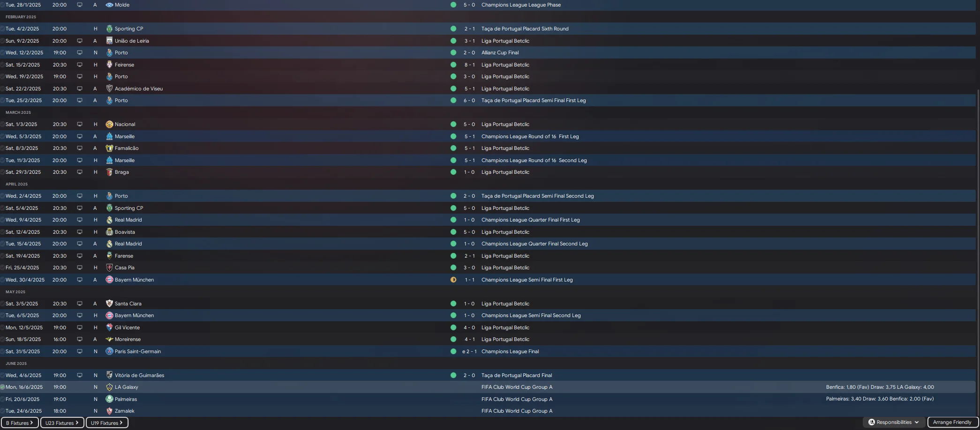
Task: Expand B Fixtures
Action: (20, 423)
